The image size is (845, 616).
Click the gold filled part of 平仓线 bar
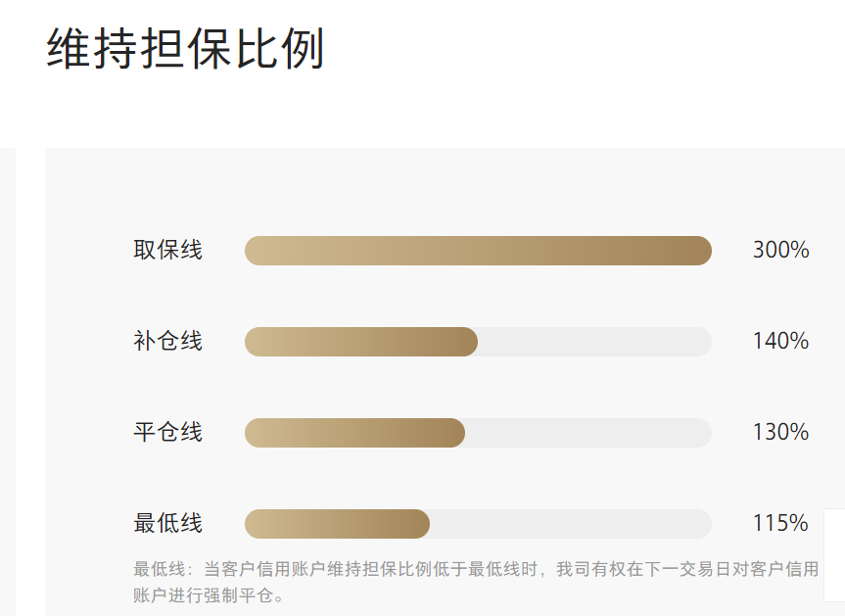point(354,433)
